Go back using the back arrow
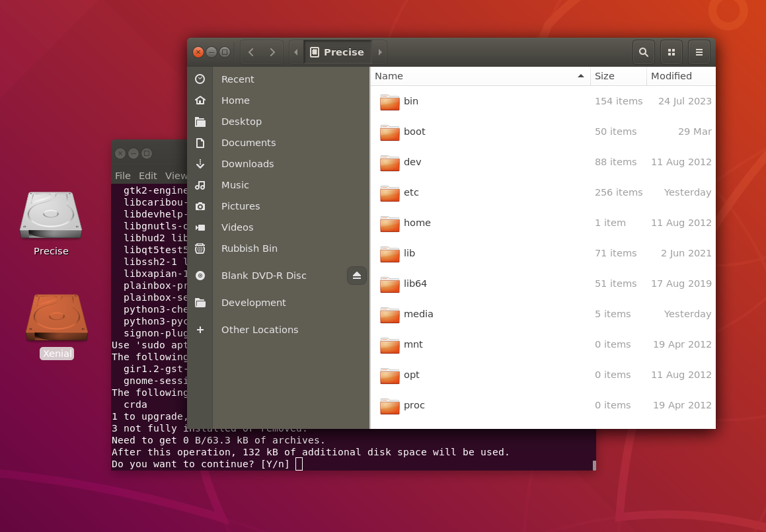The image size is (766, 532). pyautogui.click(x=251, y=52)
